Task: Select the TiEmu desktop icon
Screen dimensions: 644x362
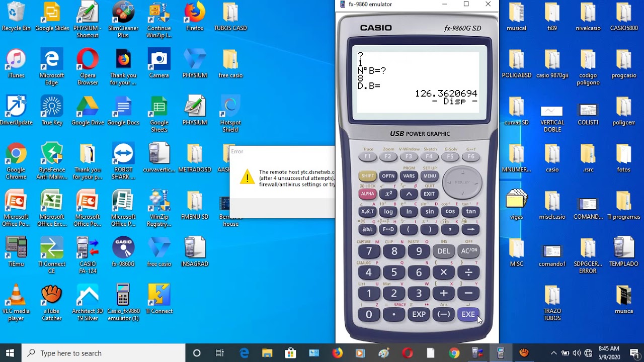Action: point(16,252)
